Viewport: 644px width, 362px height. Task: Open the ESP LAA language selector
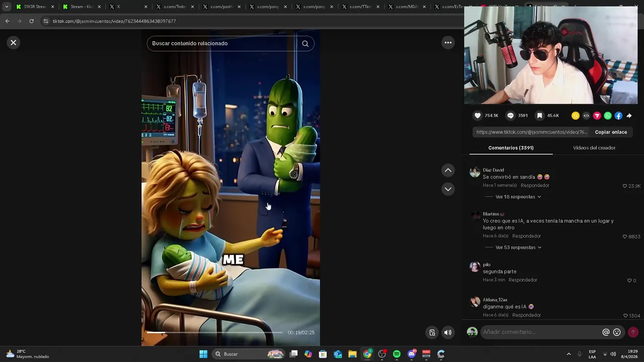pos(592,354)
